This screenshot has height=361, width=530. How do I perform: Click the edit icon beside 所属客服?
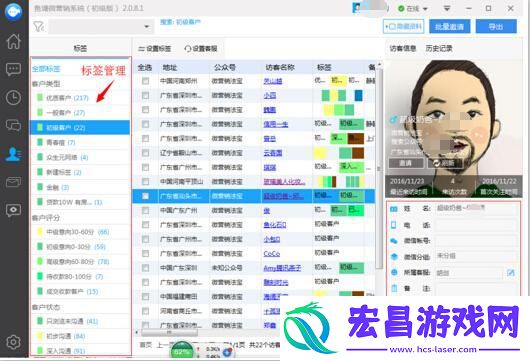pos(511,272)
